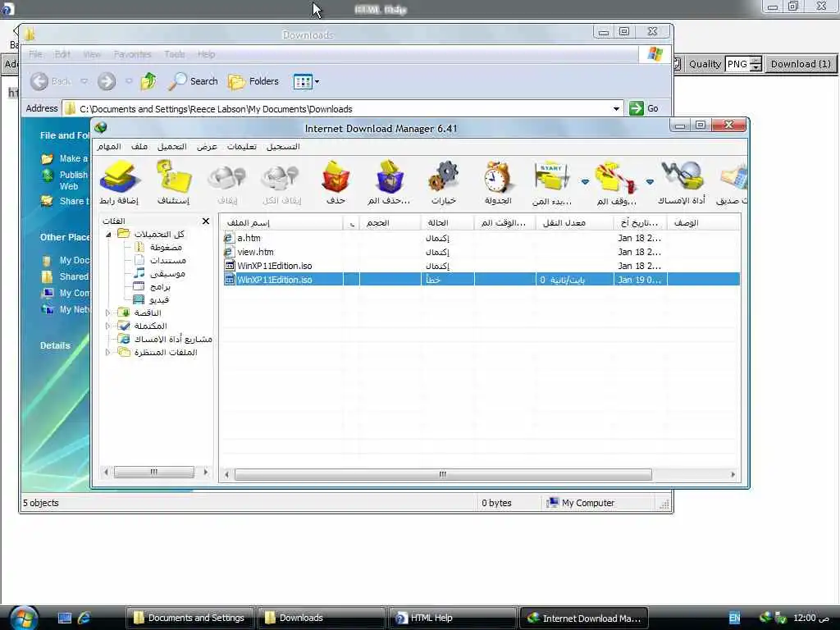Click the Back button in Downloads window
The height and width of the screenshot is (630, 840).
point(50,81)
